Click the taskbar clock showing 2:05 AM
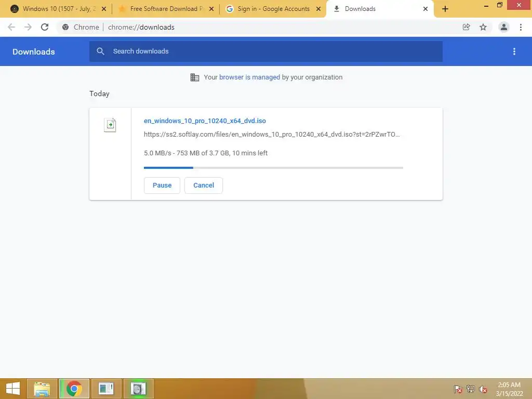The image size is (532, 399). point(509,389)
